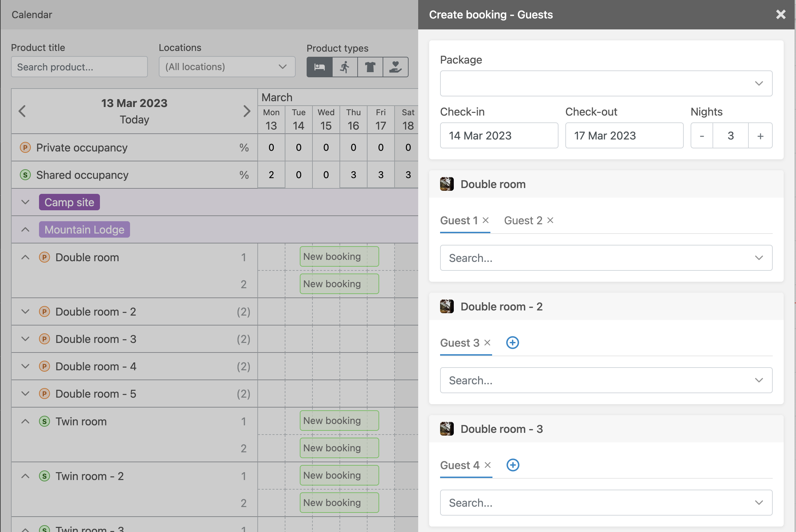Collapse the Twin room row
The width and height of the screenshot is (796, 532).
tap(25, 421)
